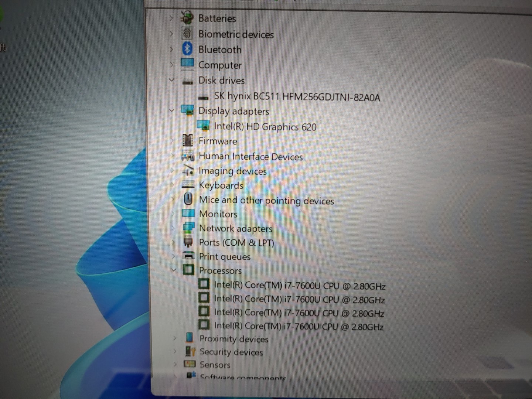Expand the Proximity devices node
The image size is (532, 399).
tap(174, 338)
